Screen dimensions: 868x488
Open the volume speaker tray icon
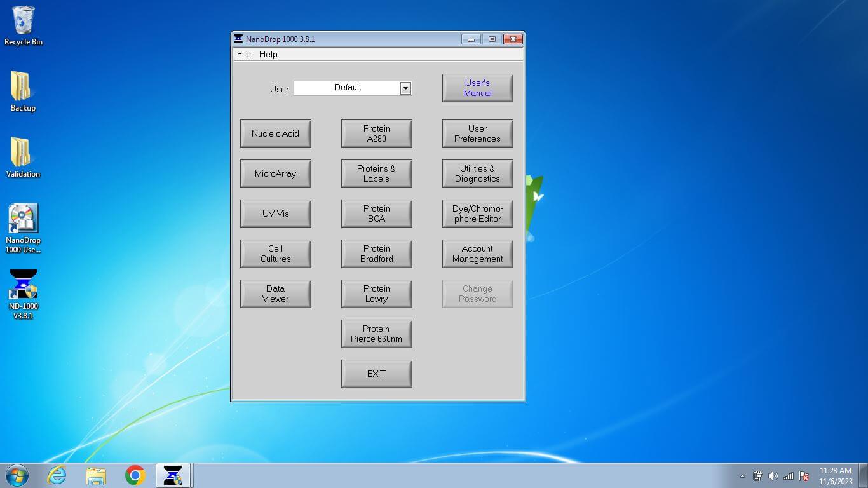pyautogui.click(x=773, y=476)
